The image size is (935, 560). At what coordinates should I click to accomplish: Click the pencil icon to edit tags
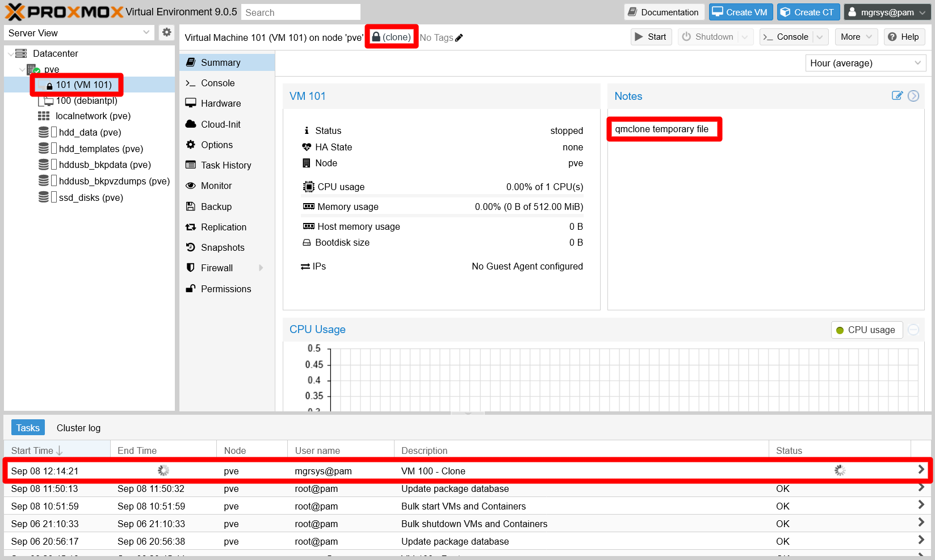pos(459,38)
